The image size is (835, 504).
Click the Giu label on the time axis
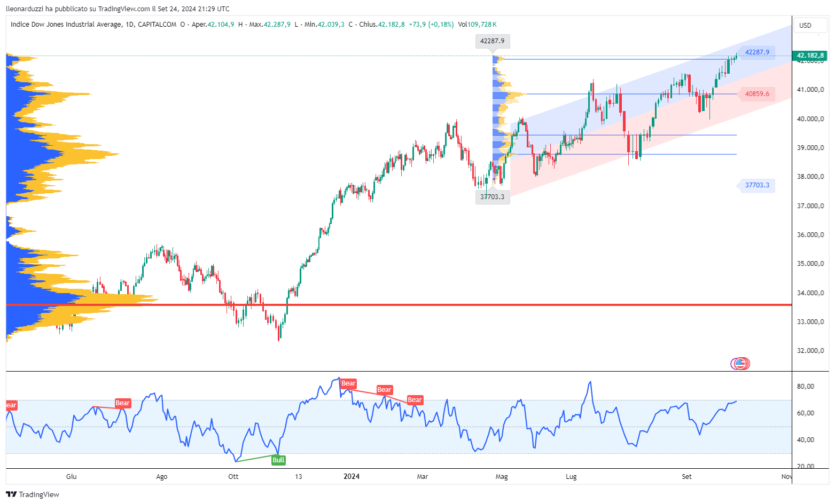pos(71,477)
